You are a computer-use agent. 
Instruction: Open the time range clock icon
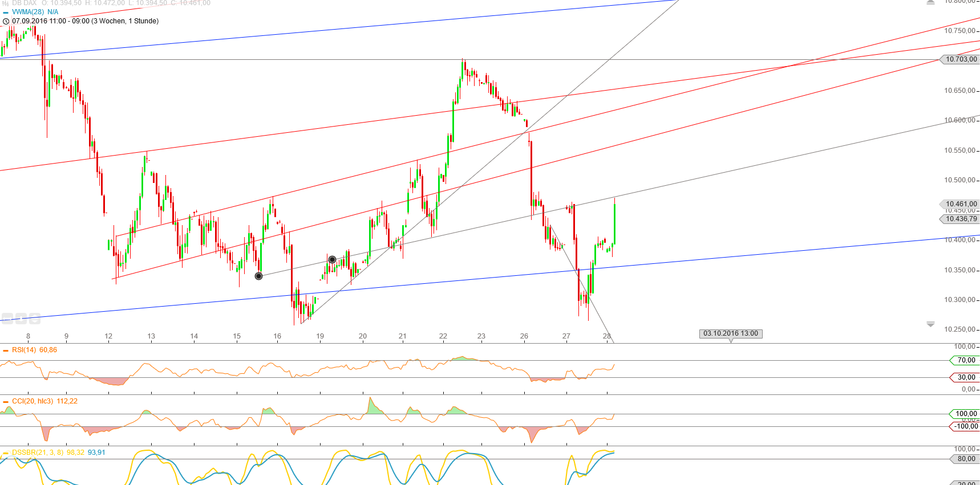point(6,21)
